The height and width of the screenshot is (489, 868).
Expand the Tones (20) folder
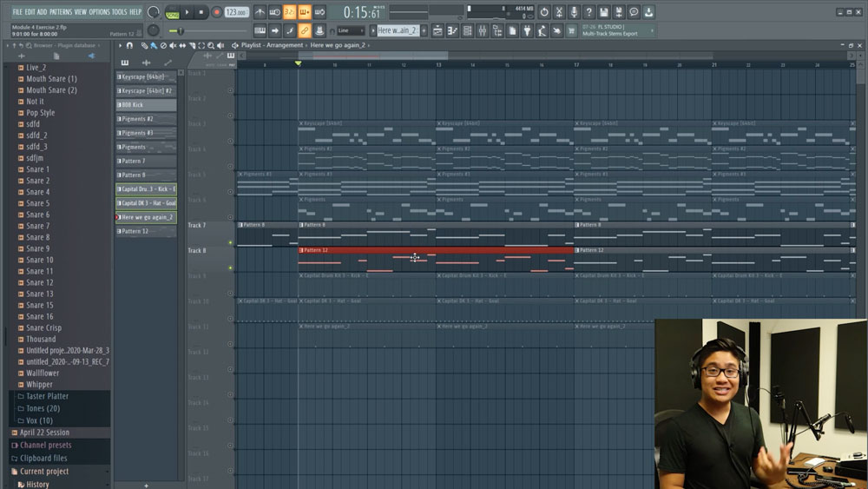43,408
